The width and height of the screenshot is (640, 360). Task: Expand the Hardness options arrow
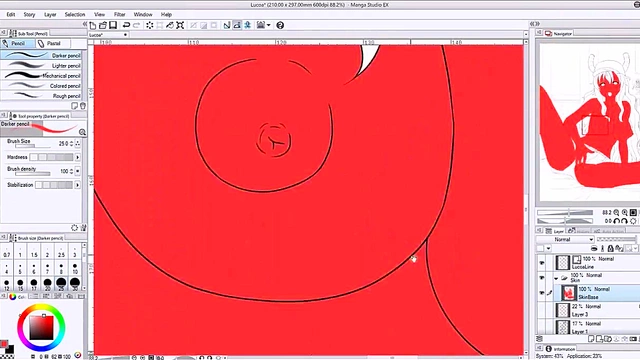[78, 157]
